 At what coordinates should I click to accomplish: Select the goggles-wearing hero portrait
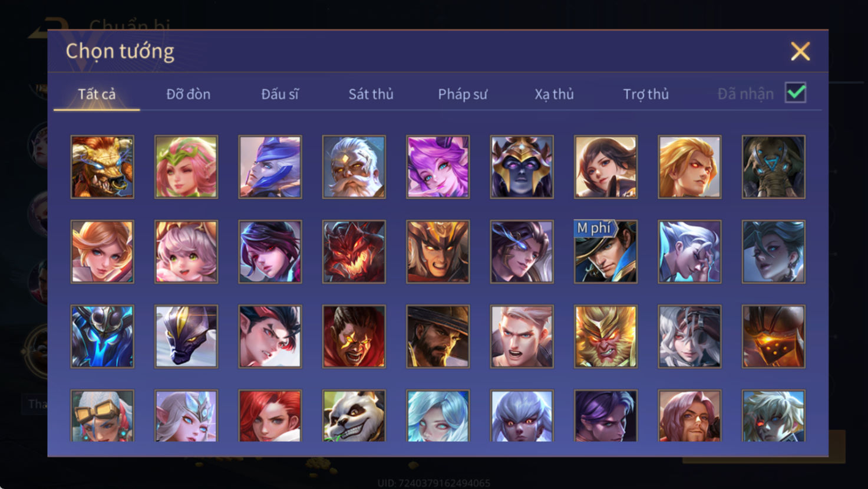pos(103,415)
